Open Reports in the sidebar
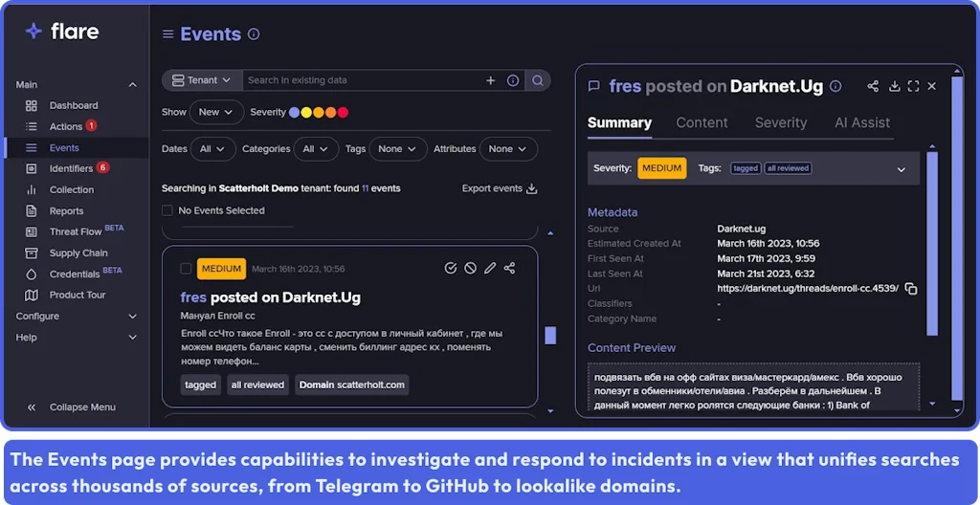Screen dimensions: 980x505 (66, 210)
